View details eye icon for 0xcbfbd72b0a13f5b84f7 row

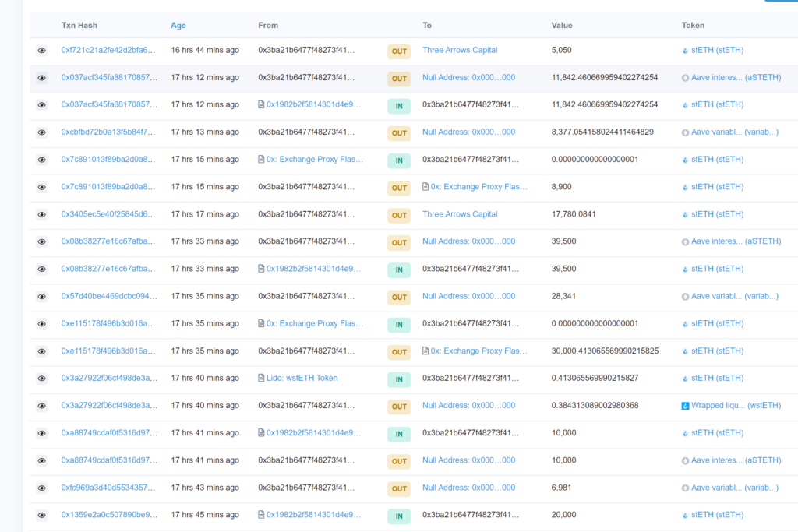pos(41,132)
